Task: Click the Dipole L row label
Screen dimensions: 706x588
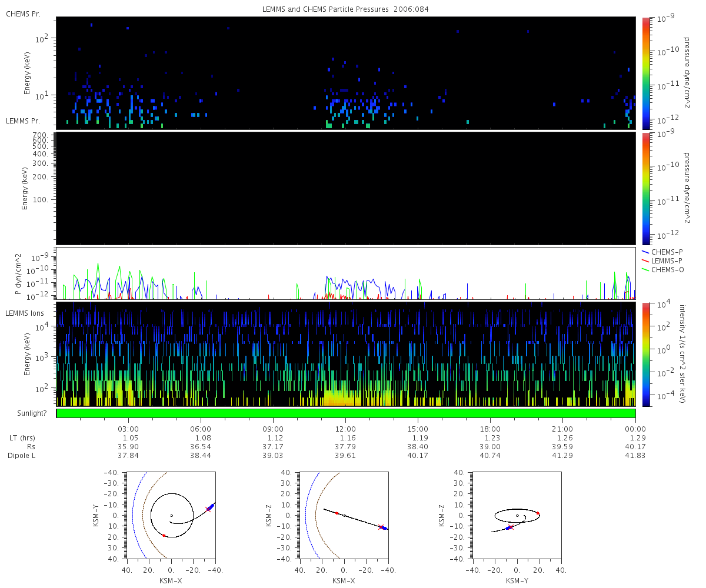Action: (24, 456)
